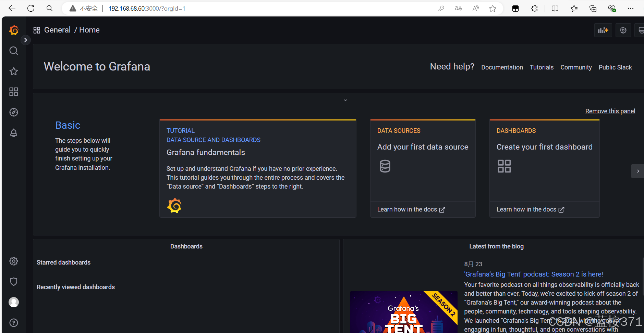644x333 pixels.
Task: Click the password key icon in the address bar
Action: tap(441, 9)
